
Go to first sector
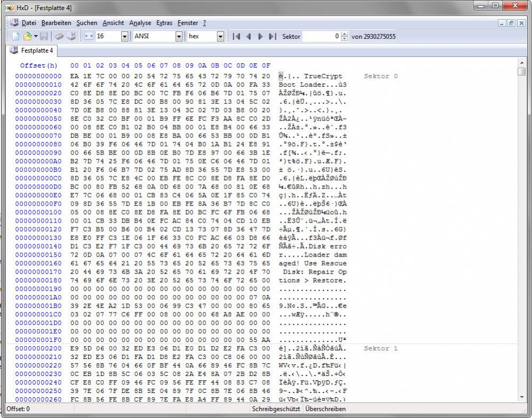[x=236, y=36]
